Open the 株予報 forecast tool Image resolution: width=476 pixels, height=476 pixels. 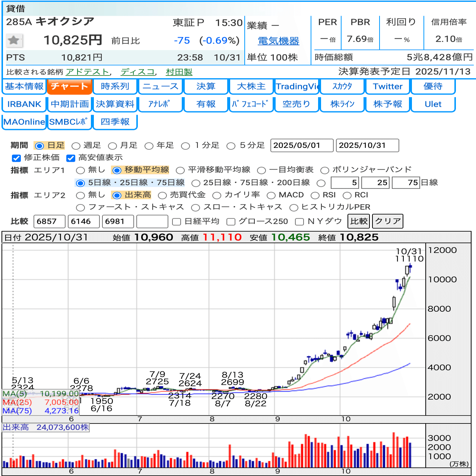tap(387, 104)
